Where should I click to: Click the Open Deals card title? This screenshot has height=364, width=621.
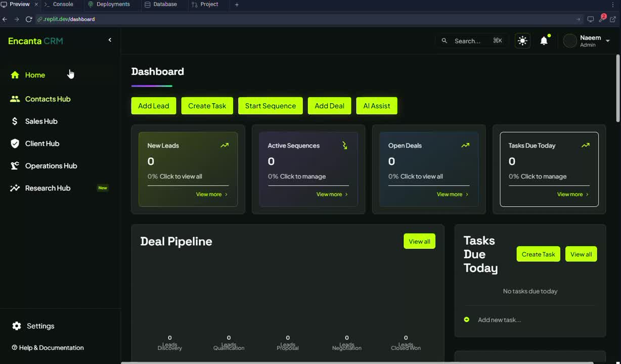405,146
